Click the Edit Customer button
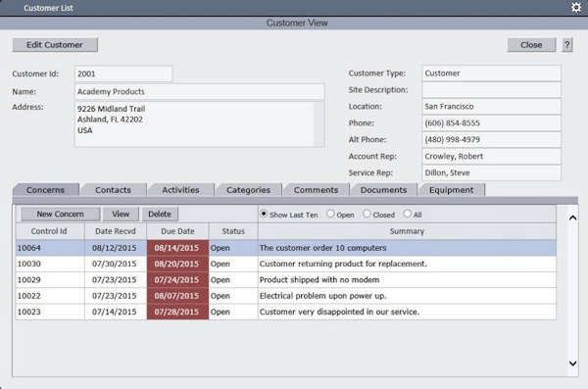Image resolution: width=588 pixels, height=389 pixels. click(x=55, y=45)
